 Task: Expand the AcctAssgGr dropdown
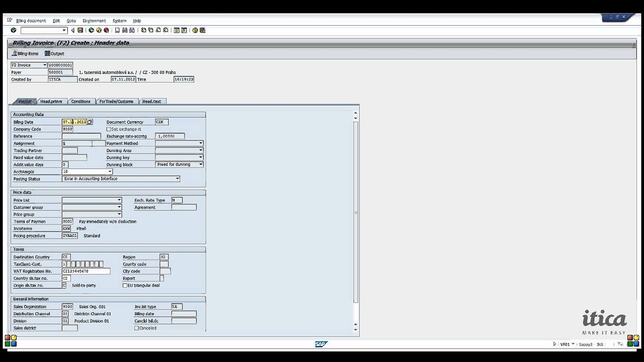(110, 171)
